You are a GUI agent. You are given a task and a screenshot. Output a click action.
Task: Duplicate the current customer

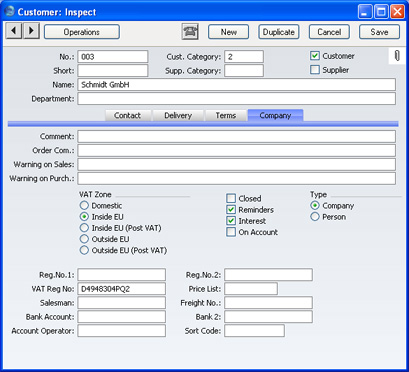[x=279, y=32]
